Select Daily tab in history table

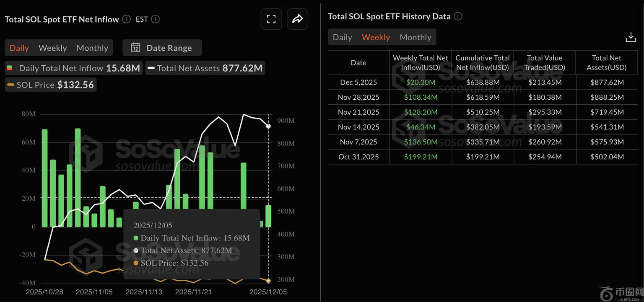point(342,37)
